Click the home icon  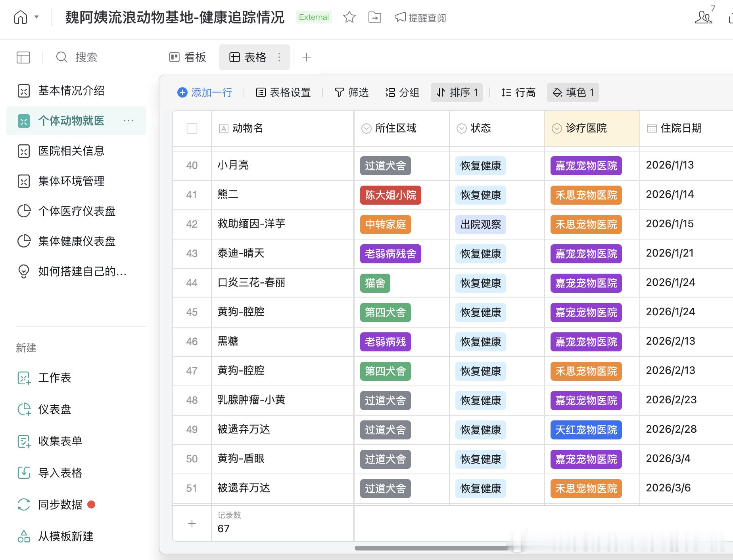(x=21, y=17)
